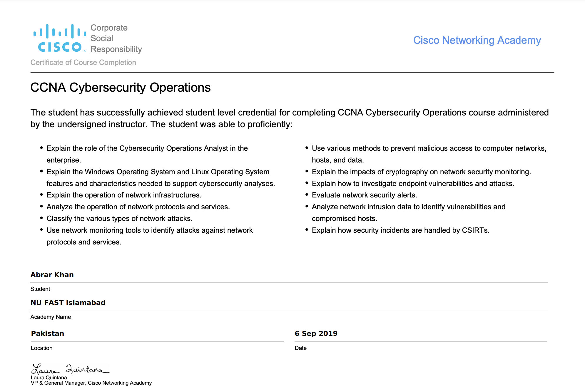This screenshot has width=585, height=392.
Task: Click the student name Abrar Khan
Action: (52, 275)
